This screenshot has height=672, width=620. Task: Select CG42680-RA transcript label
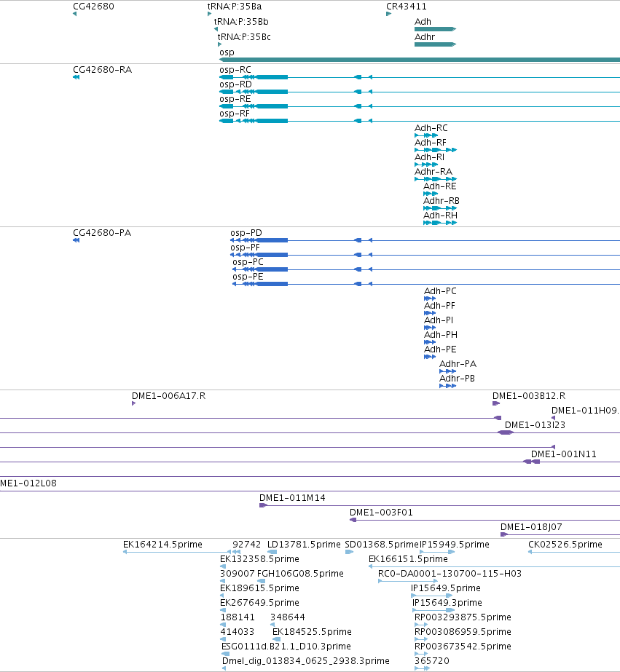pyautogui.click(x=103, y=70)
